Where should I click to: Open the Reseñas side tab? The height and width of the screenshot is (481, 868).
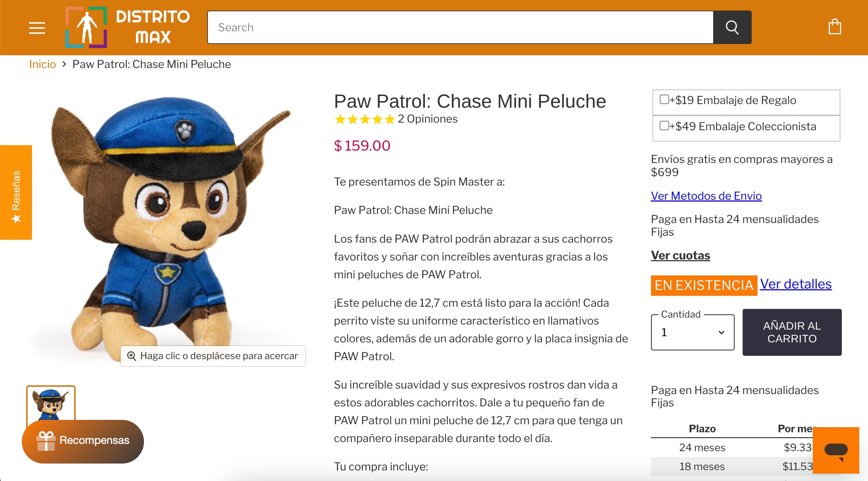click(x=16, y=192)
